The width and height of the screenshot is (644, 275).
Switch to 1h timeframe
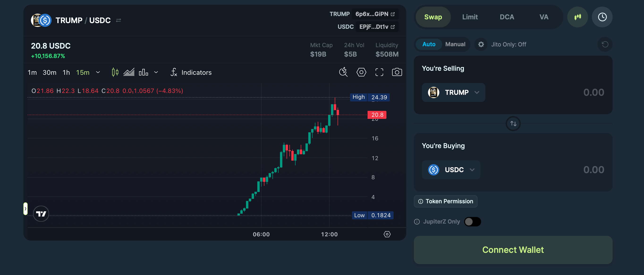pos(66,72)
